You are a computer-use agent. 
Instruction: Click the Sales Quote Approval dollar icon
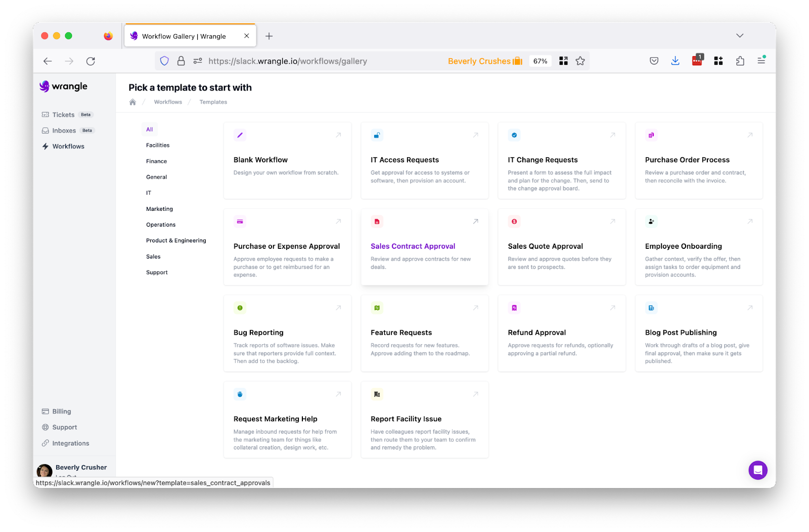[514, 221]
